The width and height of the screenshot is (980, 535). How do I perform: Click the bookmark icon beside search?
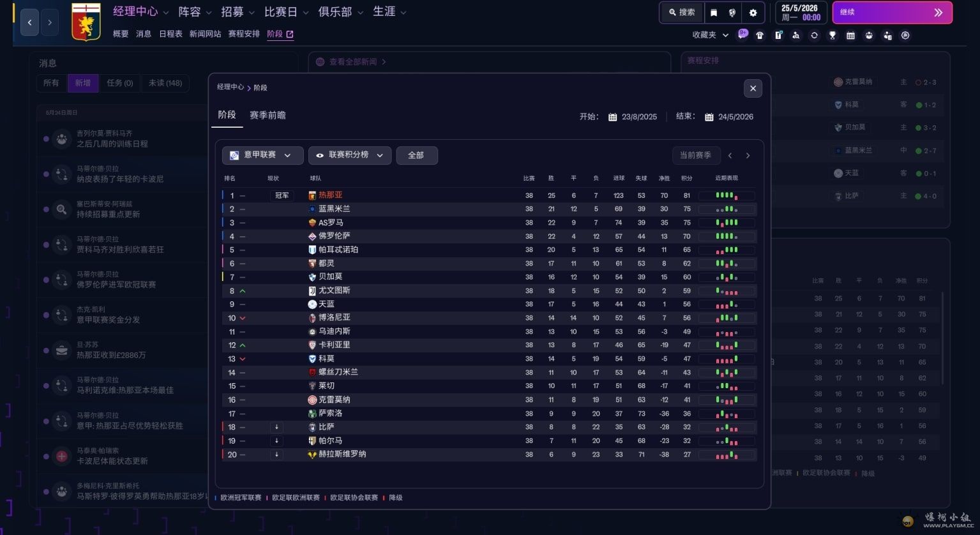(714, 13)
